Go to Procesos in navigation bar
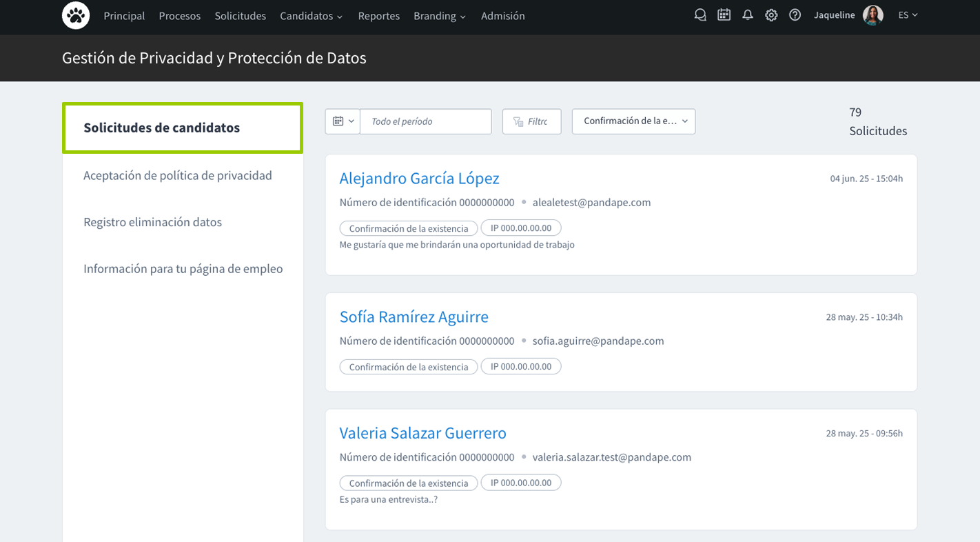This screenshot has width=980, height=542. (179, 16)
